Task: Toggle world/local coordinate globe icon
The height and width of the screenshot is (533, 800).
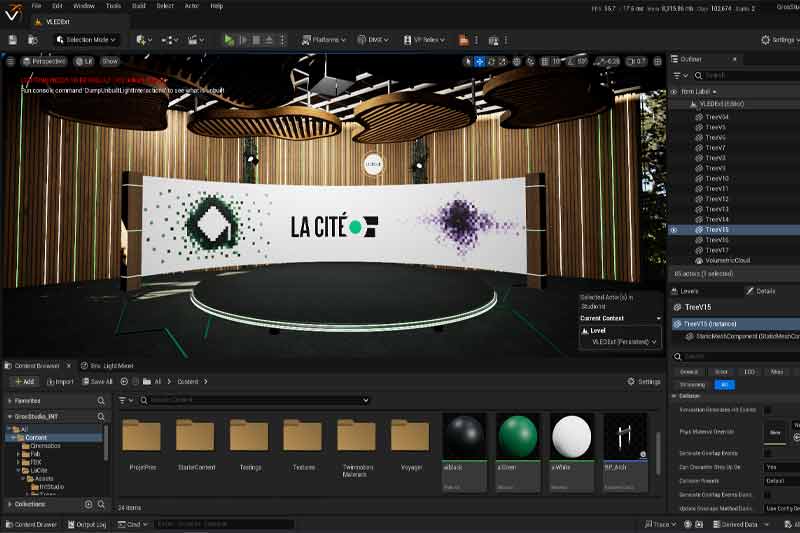Action: 517,61
